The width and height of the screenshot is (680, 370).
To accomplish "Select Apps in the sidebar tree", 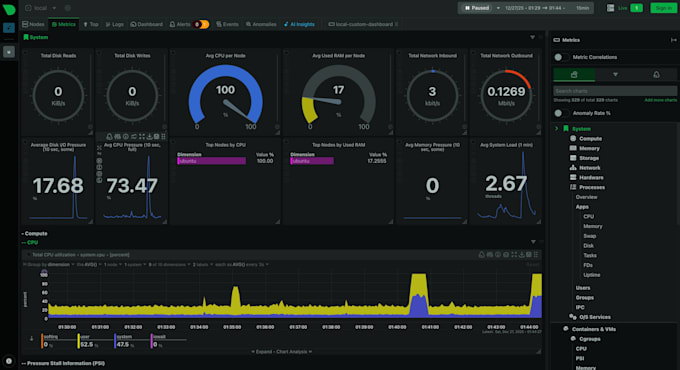I will 582,207.
